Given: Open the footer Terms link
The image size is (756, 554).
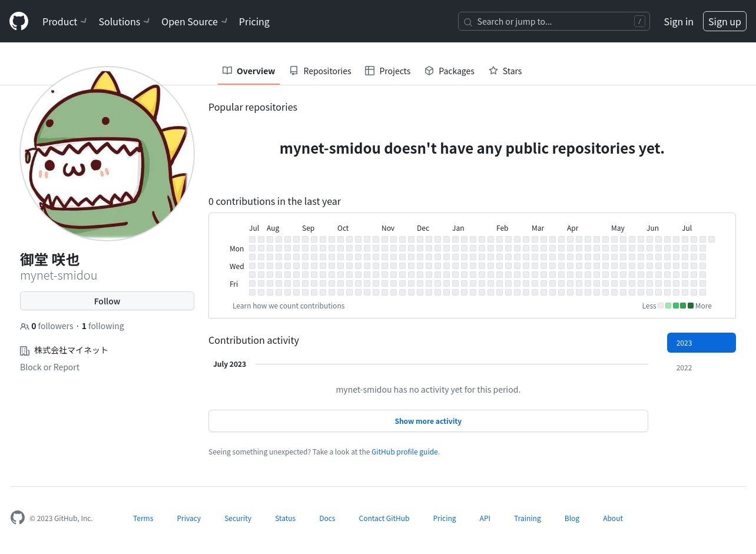Looking at the screenshot, I should click(x=143, y=518).
